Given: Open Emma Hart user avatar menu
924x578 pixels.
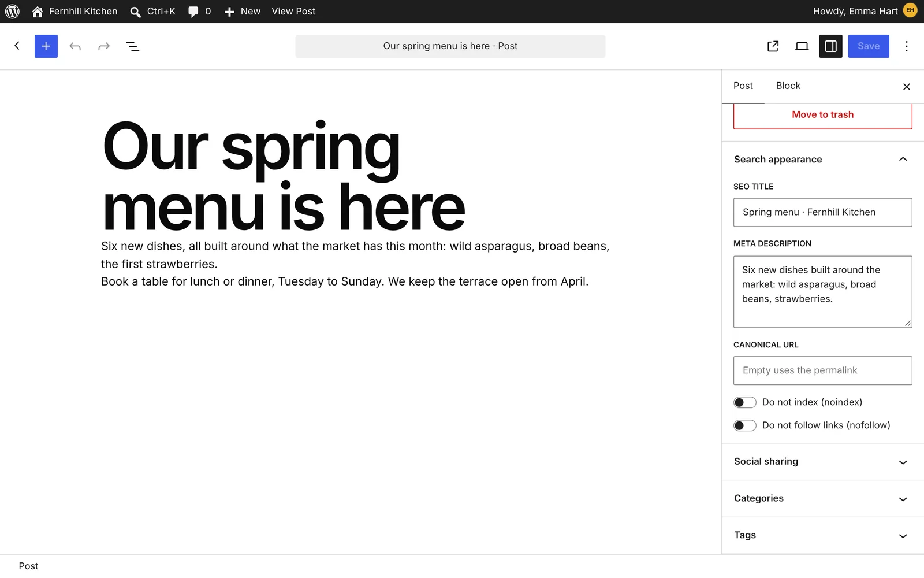Looking at the screenshot, I should point(910,10).
